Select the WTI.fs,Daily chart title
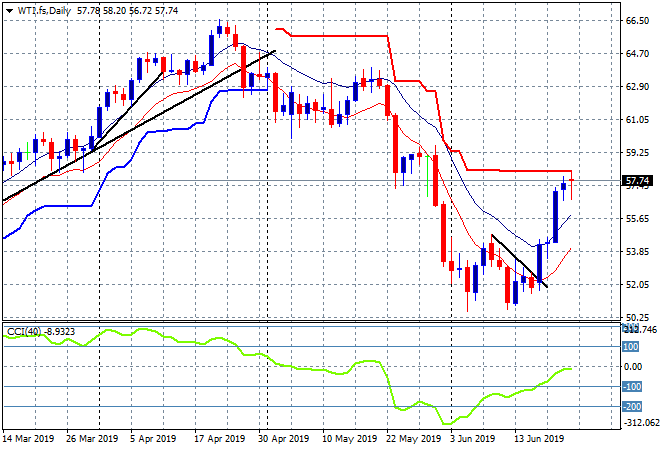This screenshot has width=660, height=450. [44, 11]
